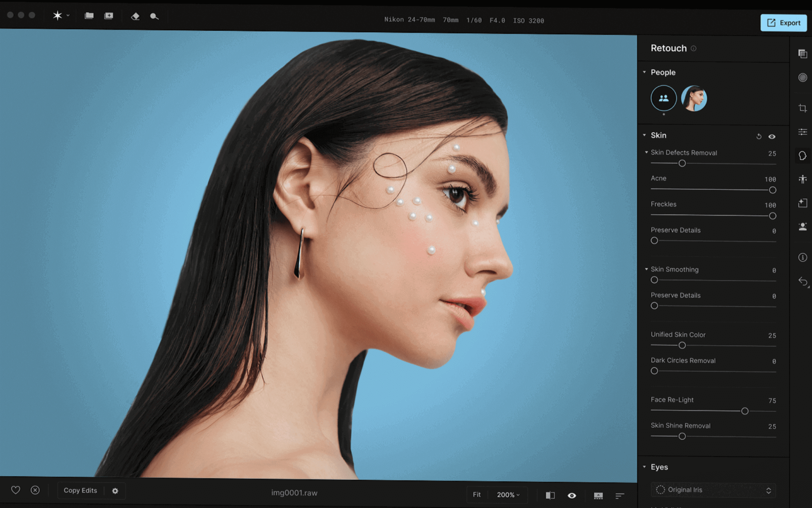Select the woman's face thumbnail under People
This screenshot has height=508, width=812.
click(694, 99)
